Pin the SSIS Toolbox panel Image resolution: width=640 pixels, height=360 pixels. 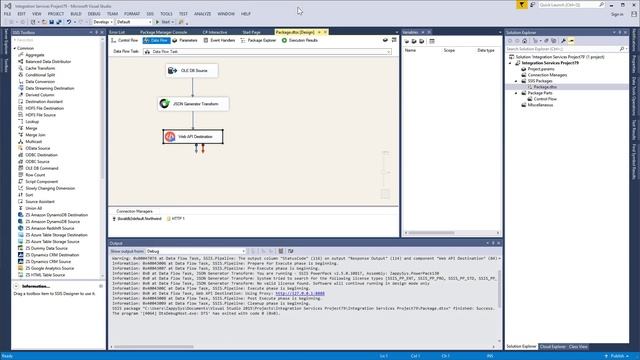(96, 32)
